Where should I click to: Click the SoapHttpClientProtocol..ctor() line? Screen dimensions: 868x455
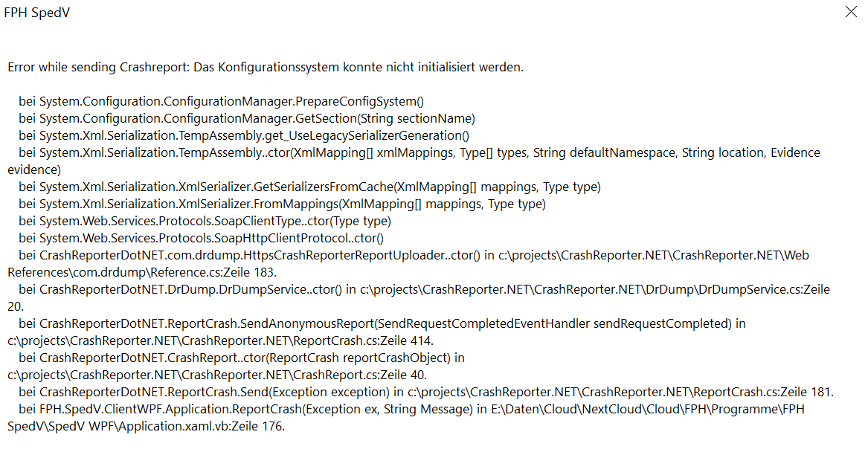point(202,239)
